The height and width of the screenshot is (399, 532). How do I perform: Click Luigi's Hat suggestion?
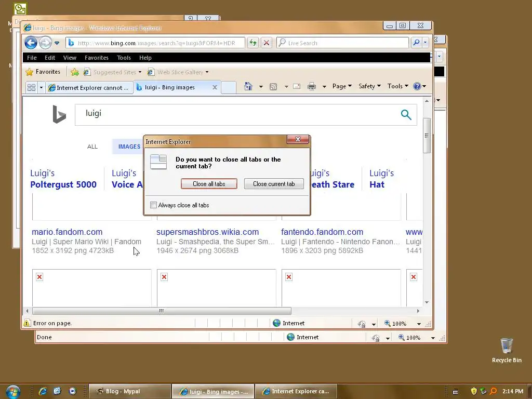(381, 179)
